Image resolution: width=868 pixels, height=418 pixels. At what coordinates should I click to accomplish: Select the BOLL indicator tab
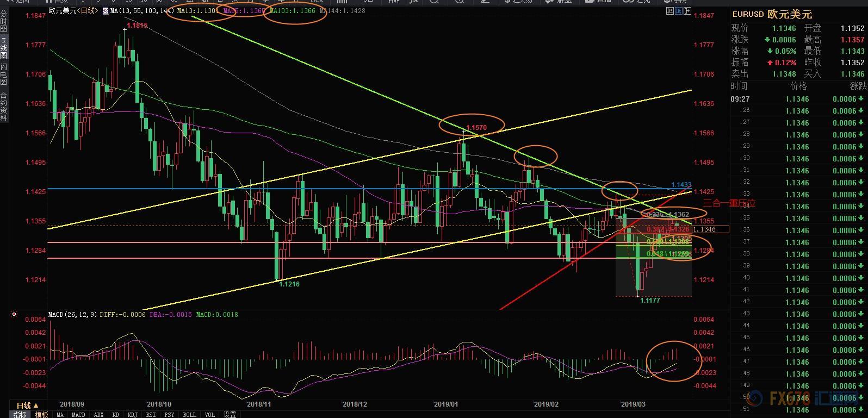click(x=189, y=414)
